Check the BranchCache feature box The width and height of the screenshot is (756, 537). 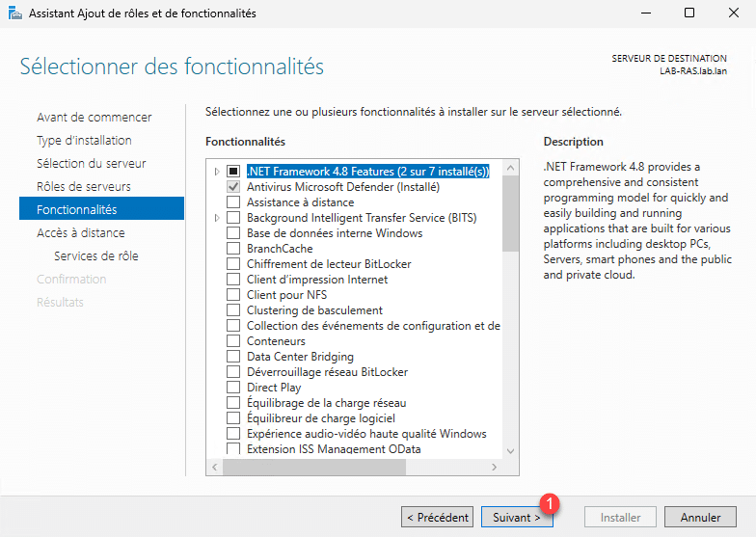click(232, 249)
